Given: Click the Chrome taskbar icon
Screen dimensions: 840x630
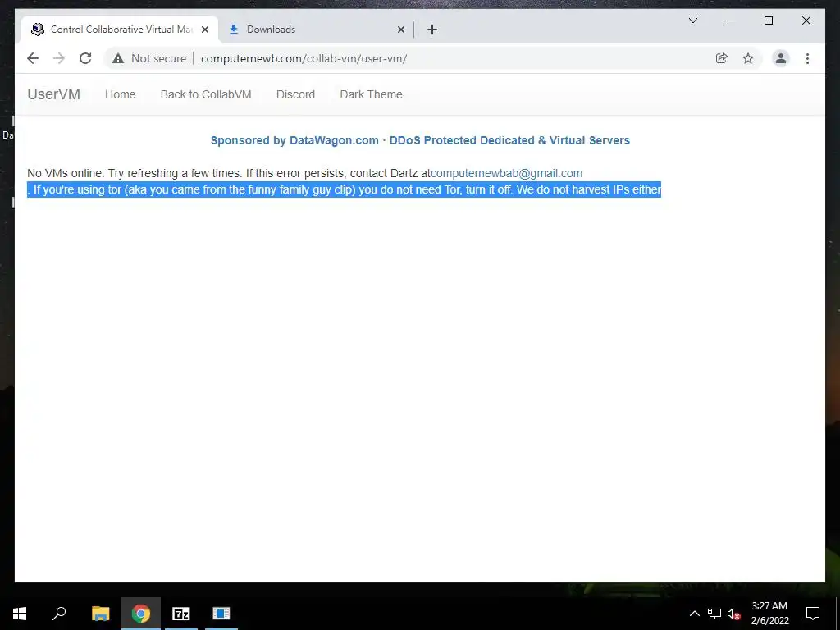Looking at the screenshot, I should click(140, 614).
